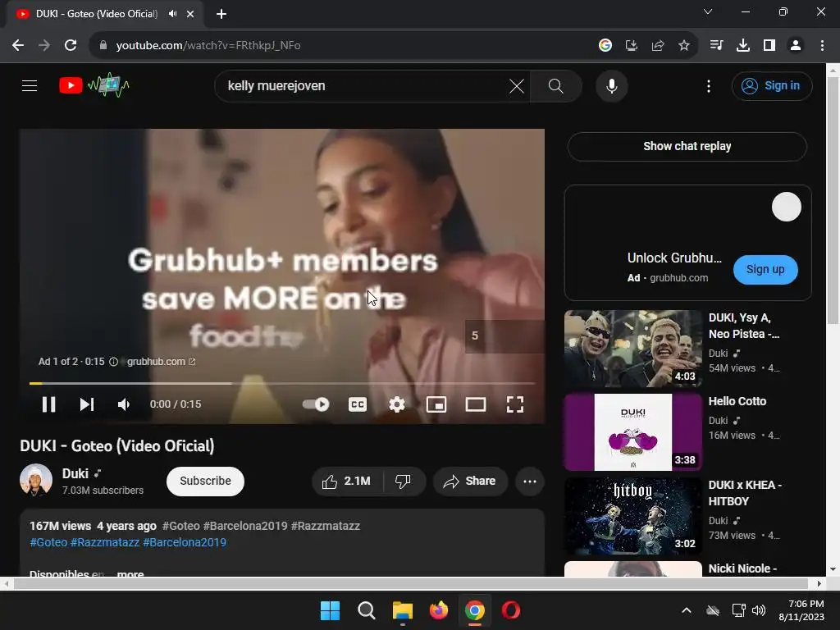Viewport: 840px width, 630px height.
Task: Open DUKI, Ysy A, Neo Pistea thumbnail
Action: [632, 349]
